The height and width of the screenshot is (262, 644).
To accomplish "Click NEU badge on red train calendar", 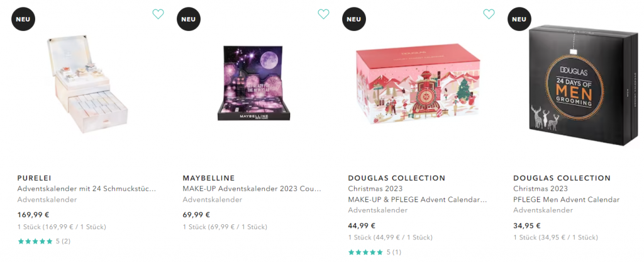I will point(354,19).
